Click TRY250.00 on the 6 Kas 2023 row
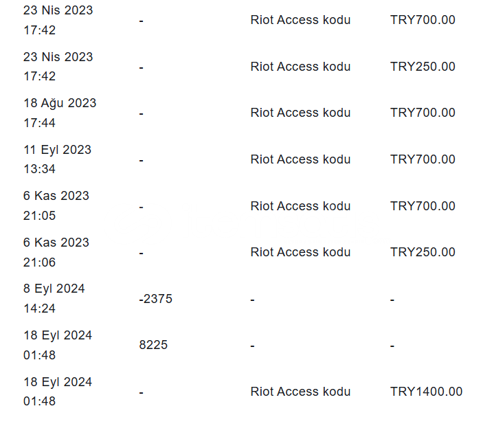The width and height of the screenshot is (494, 448). coord(423,252)
